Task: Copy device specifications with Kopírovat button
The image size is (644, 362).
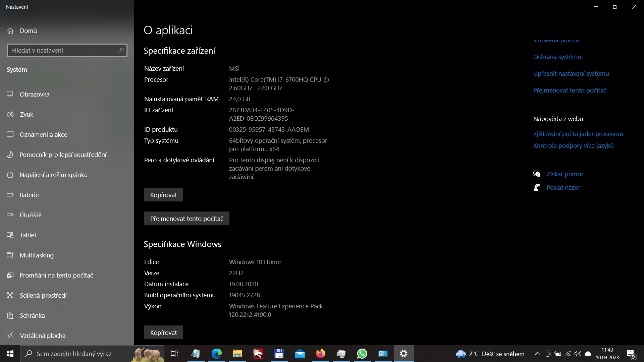Action: point(164,195)
